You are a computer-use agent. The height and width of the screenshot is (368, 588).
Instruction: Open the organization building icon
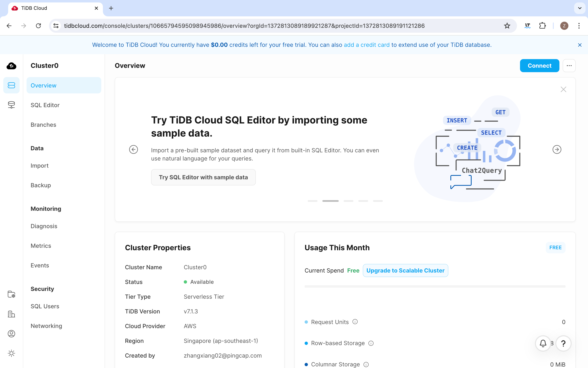pos(11,314)
